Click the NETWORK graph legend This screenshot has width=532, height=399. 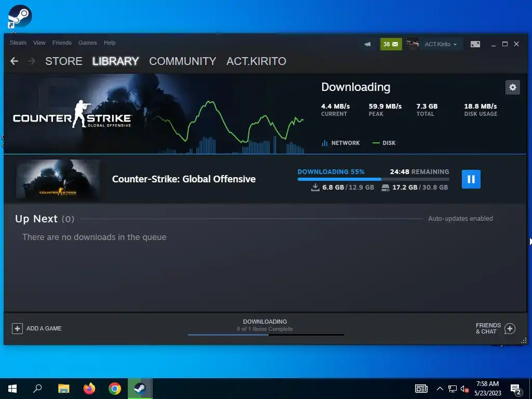pyautogui.click(x=341, y=143)
